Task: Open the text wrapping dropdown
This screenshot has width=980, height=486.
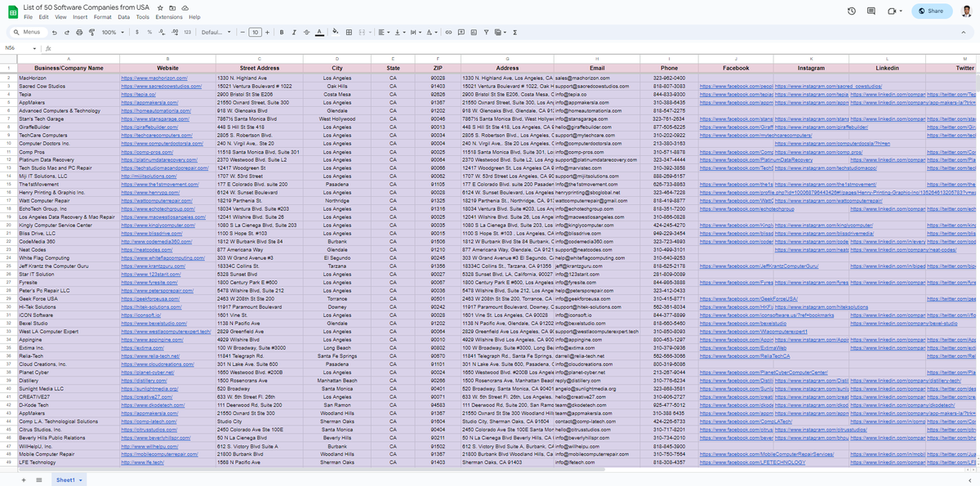Action: 416,32
